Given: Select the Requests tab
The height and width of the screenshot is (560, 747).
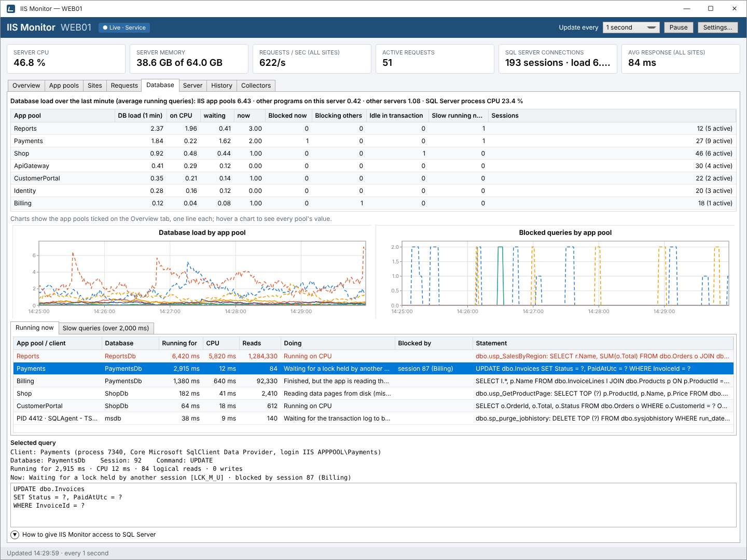Looking at the screenshot, I should [125, 86].
